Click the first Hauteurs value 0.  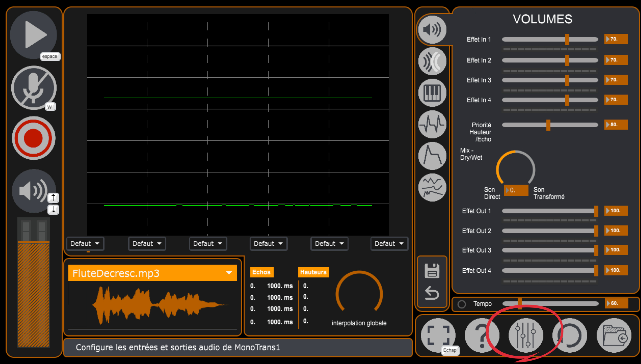click(x=305, y=286)
